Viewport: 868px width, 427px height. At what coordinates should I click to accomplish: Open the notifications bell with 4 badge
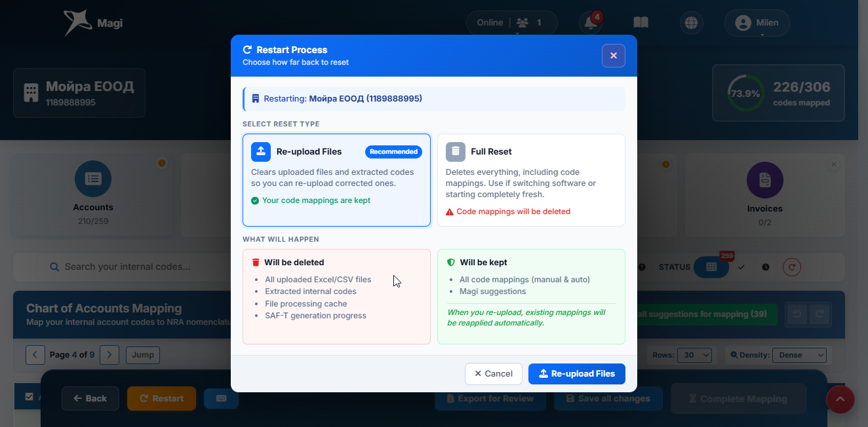(591, 23)
